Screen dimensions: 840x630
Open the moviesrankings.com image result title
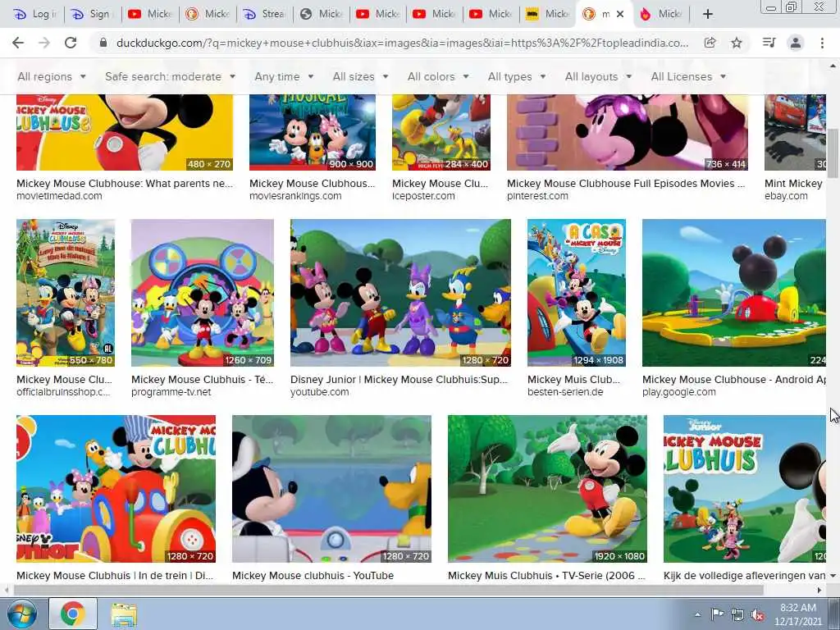tap(313, 184)
